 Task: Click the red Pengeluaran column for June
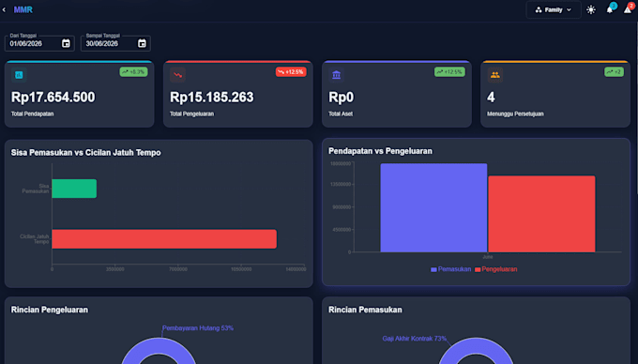(541, 214)
